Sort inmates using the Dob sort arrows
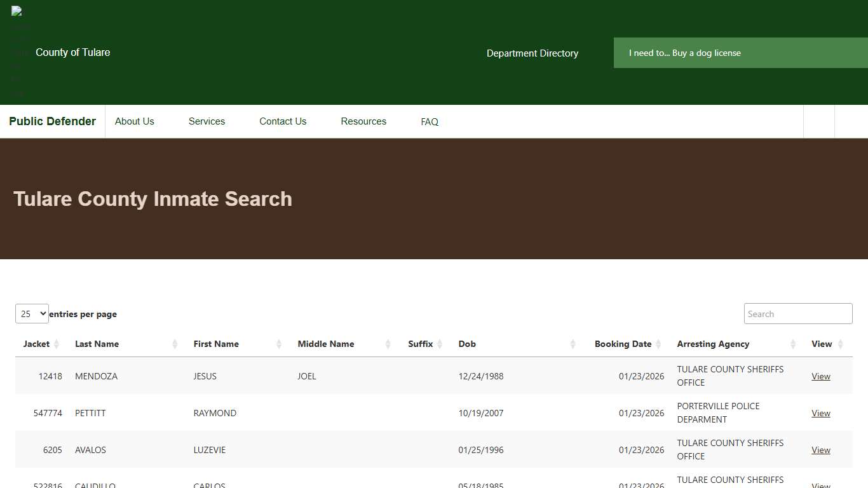This screenshot has width=868, height=488. (x=573, y=344)
